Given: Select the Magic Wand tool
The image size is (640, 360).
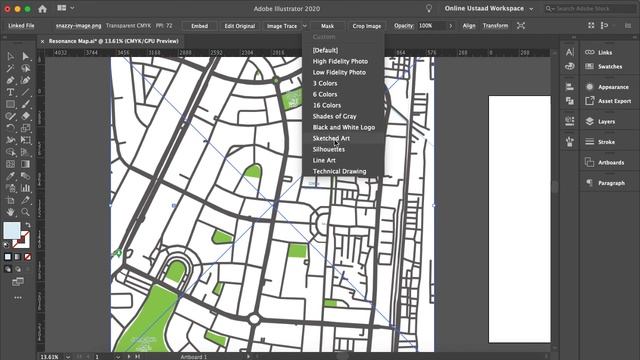Looking at the screenshot, I should point(11,68).
